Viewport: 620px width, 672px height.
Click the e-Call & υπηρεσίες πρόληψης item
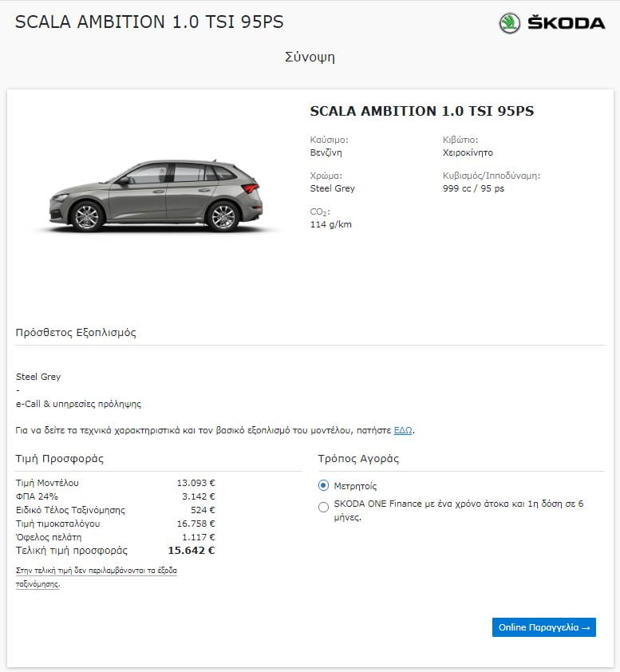coord(78,404)
